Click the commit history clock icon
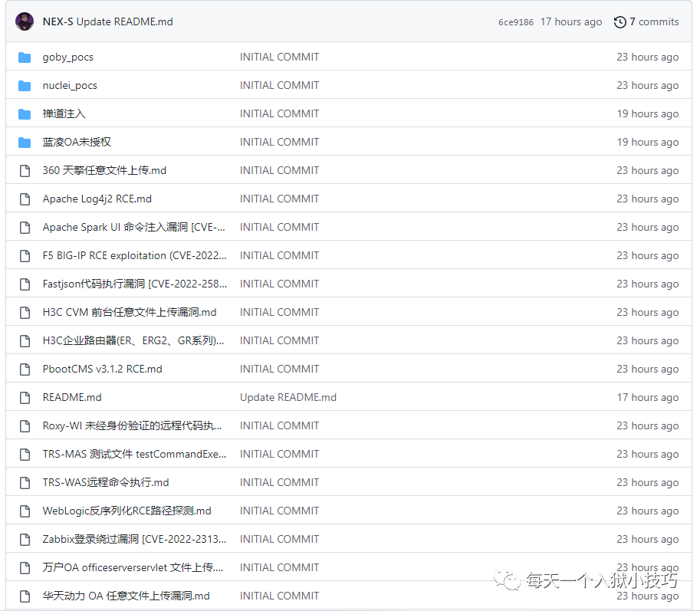This screenshot has width=700, height=611. [x=619, y=22]
